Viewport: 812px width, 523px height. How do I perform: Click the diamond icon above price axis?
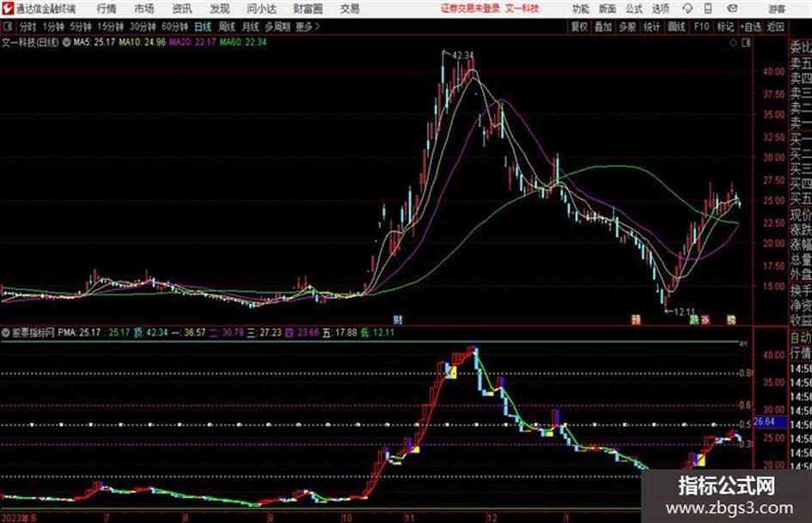pyautogui.click(x=733, y=43)
